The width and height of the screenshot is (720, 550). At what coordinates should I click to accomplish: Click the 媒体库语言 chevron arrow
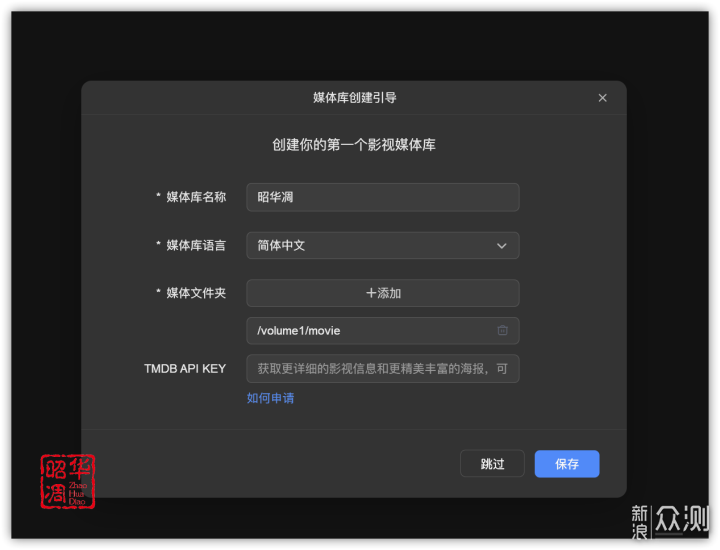(x=501, y=246)
